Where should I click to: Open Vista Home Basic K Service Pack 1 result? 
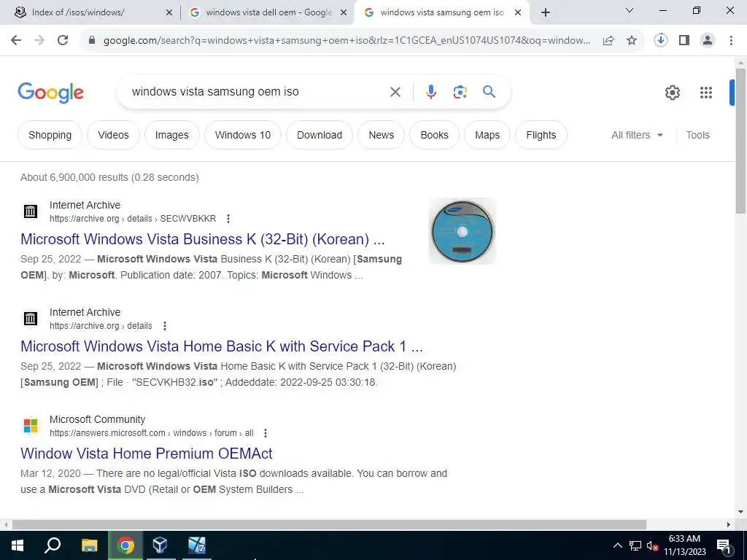point(222,346)
